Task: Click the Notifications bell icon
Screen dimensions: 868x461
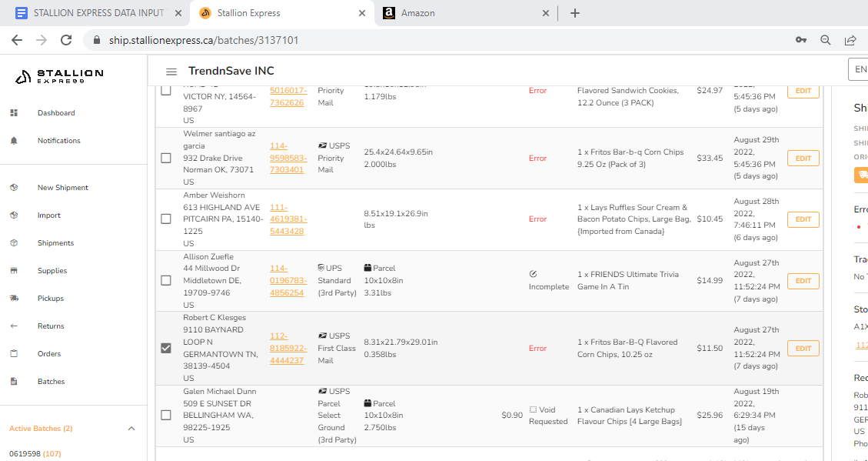Action: point(14,141)
